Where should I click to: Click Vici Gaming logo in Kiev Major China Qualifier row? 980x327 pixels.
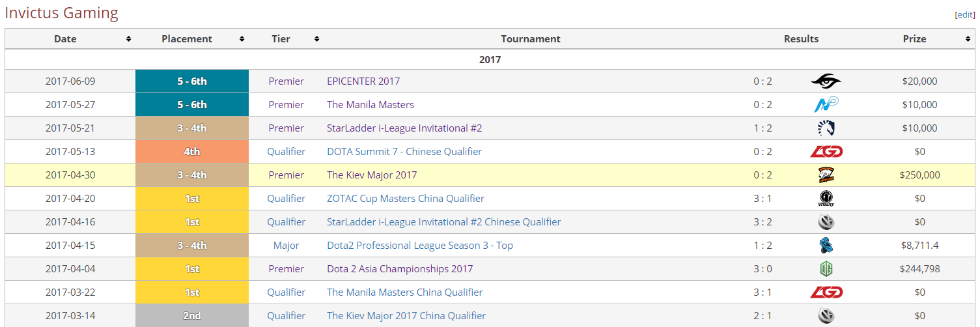[x=826, y=316]
